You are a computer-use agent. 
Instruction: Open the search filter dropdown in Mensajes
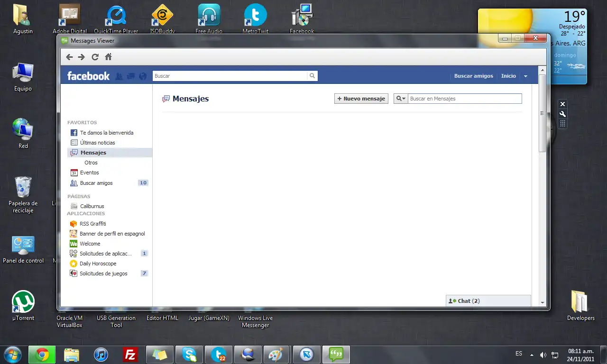point(401,99)
